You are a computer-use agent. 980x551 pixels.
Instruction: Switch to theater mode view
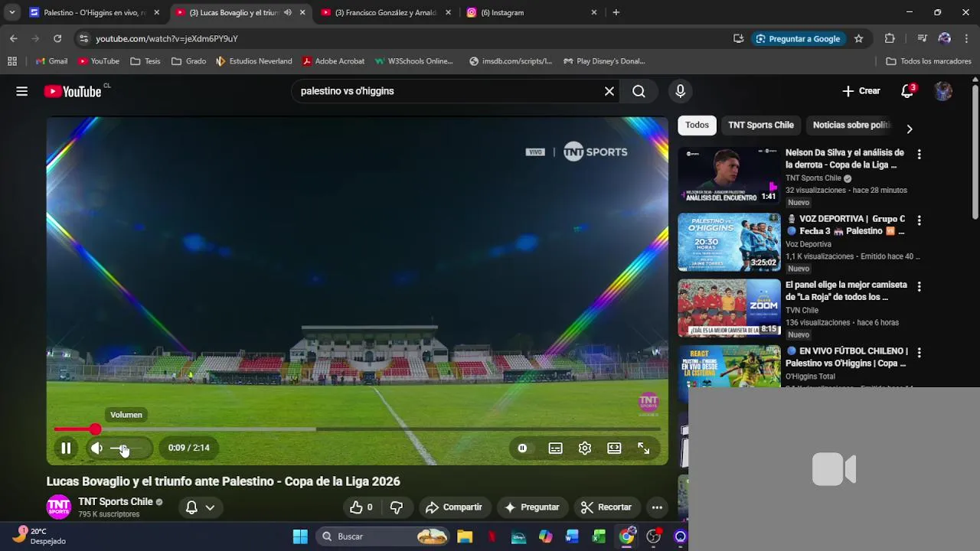(x=614, y=448)
